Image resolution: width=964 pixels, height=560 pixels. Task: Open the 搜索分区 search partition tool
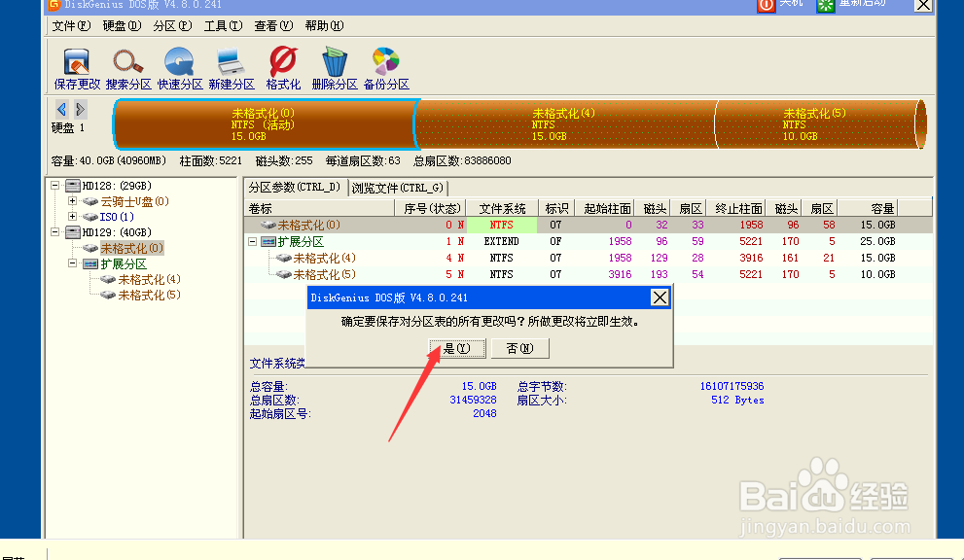click(128, 69)
